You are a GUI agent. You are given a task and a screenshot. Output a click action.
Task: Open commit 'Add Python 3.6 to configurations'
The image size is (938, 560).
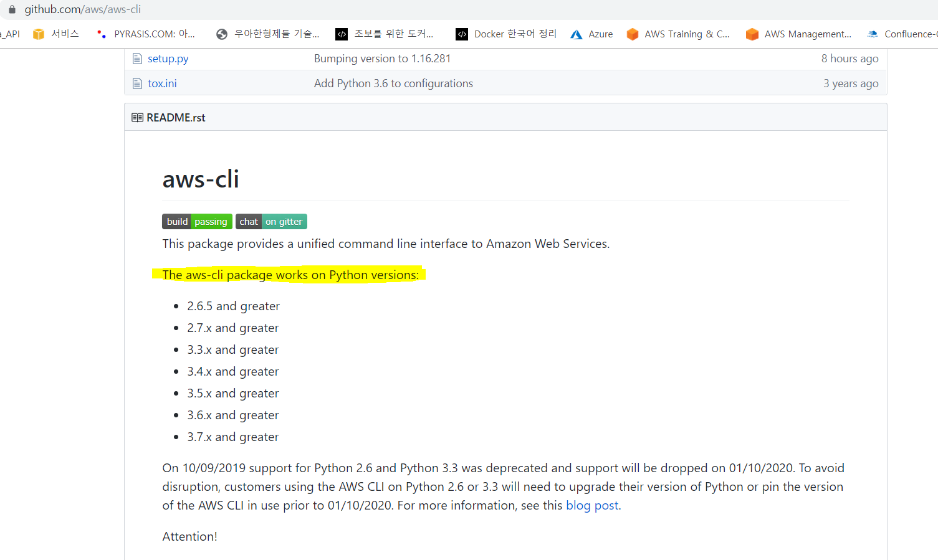click(393, 83)
